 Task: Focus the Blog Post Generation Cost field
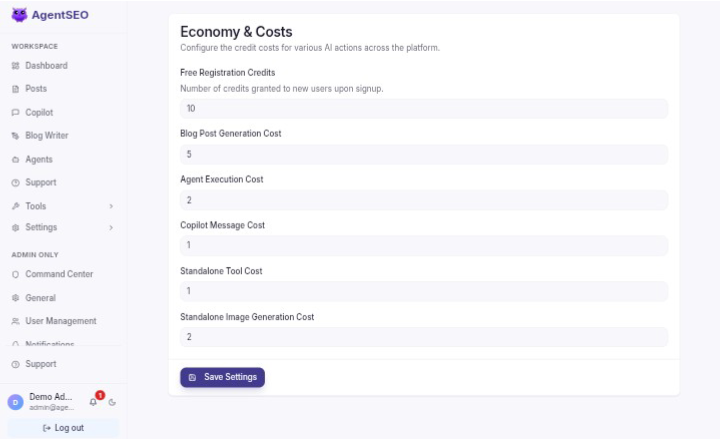click(424, 154)
